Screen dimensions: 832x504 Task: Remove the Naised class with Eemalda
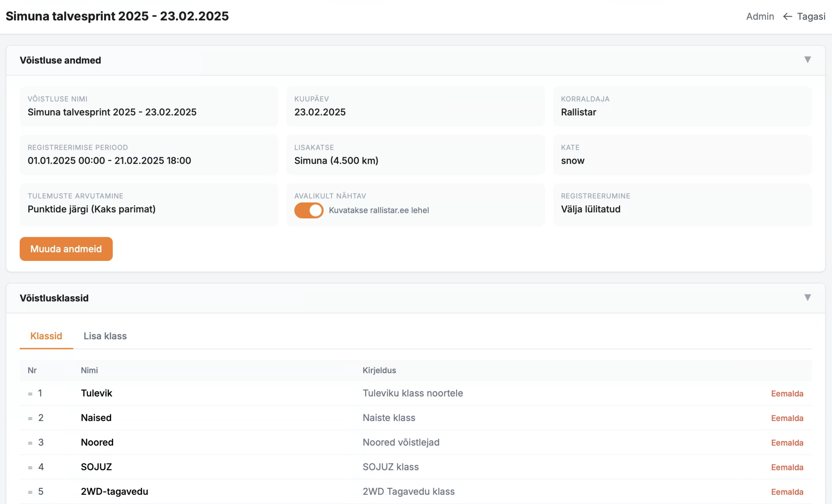[787, 418]
